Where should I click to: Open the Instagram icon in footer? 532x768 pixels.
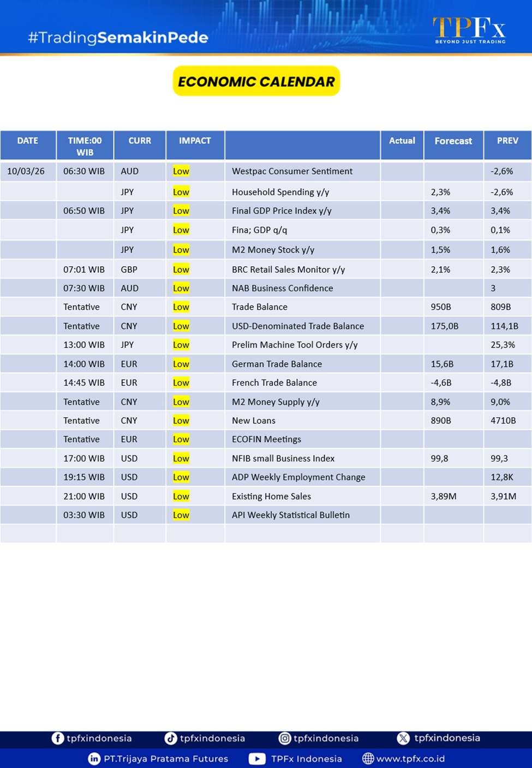click(285, 738)
